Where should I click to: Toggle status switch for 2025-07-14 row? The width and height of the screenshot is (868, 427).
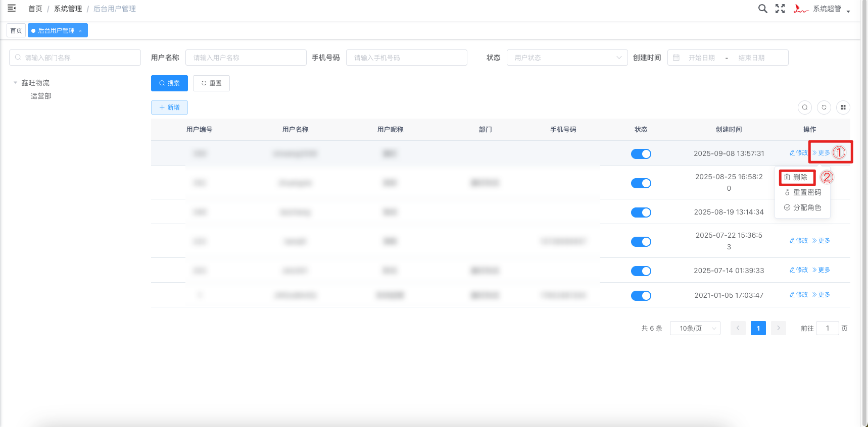641,271
